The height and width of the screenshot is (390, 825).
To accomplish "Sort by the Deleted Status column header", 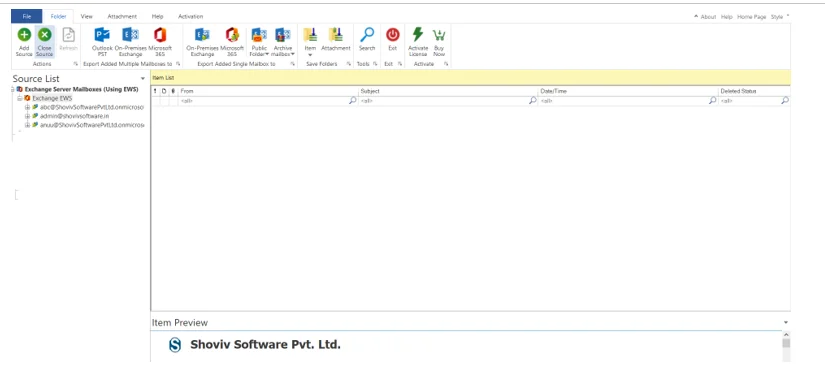I will tap(754, 91).
